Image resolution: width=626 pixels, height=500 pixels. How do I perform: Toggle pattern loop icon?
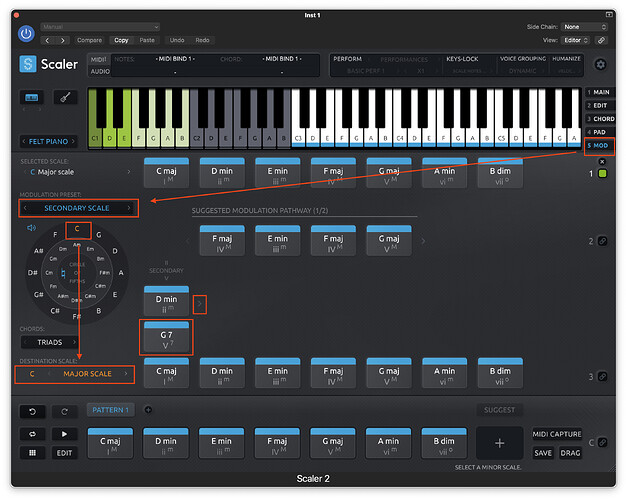coord(32,434)
